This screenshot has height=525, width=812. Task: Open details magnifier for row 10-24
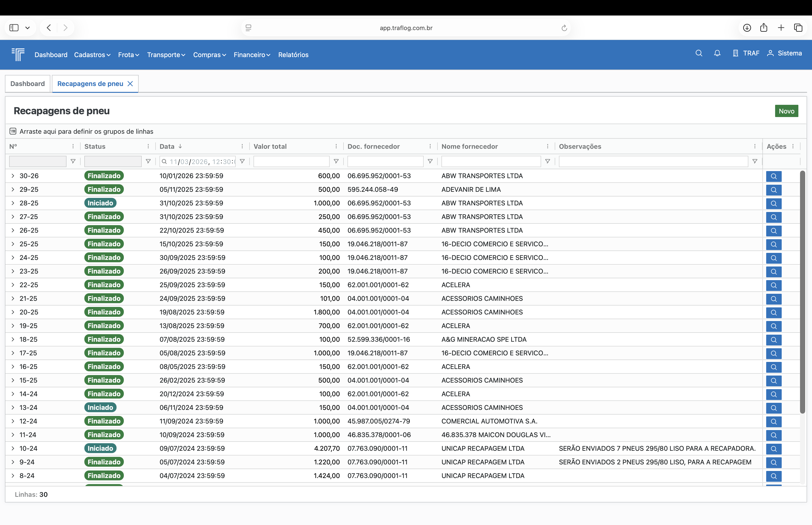(773, 449)
